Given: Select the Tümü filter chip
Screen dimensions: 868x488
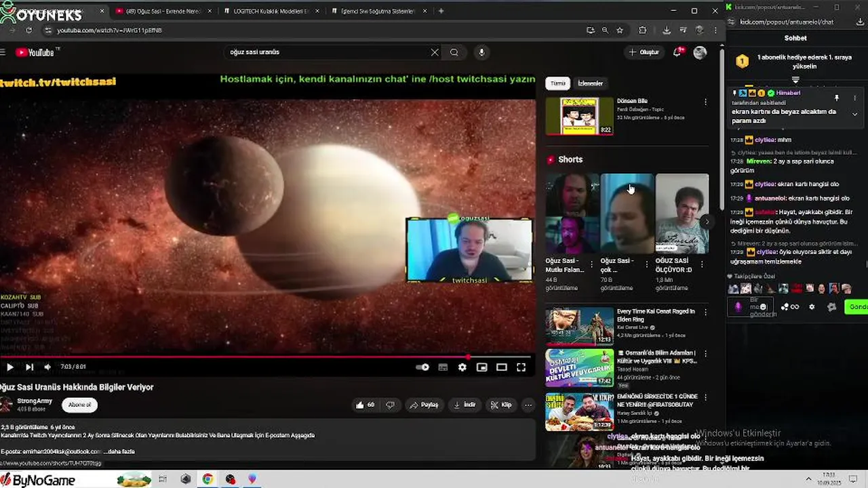Looking at the screenshot, I should [557, 83].
